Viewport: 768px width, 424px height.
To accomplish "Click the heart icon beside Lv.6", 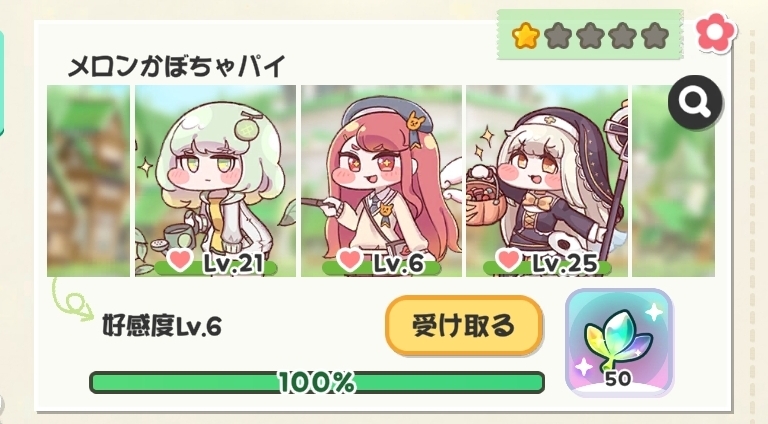I will click(350, 259).
